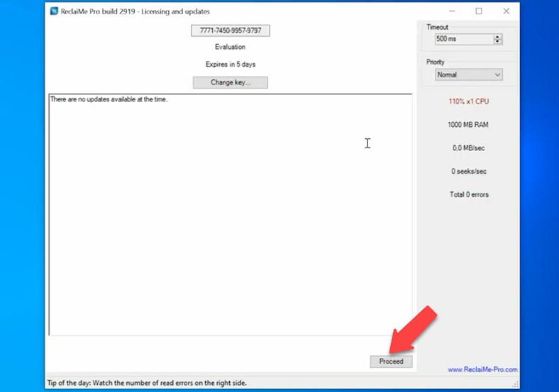Image resolution: width=559 pixels, height=392 pixels.
Task: Minimize the ReclaiMe Pro window
Action: coord(452,11)
